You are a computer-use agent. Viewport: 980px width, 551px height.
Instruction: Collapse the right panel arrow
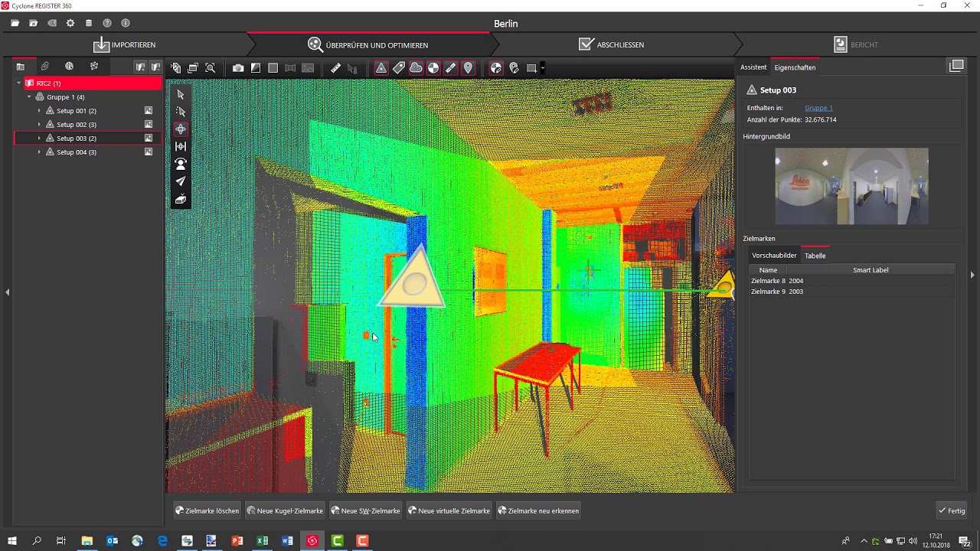(x=972, y=275)
